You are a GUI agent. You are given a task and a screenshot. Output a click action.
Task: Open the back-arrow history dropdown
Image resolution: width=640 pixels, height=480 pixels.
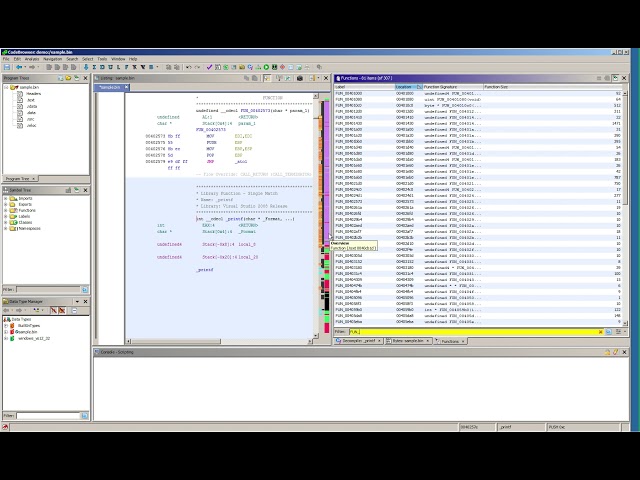click(x=25, y=67)
